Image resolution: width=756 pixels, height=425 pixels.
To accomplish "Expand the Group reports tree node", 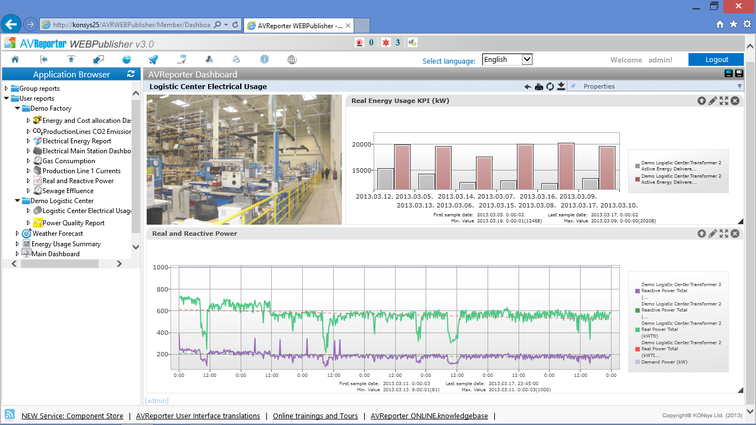I will pyautogui.click(x=6, y=88).
